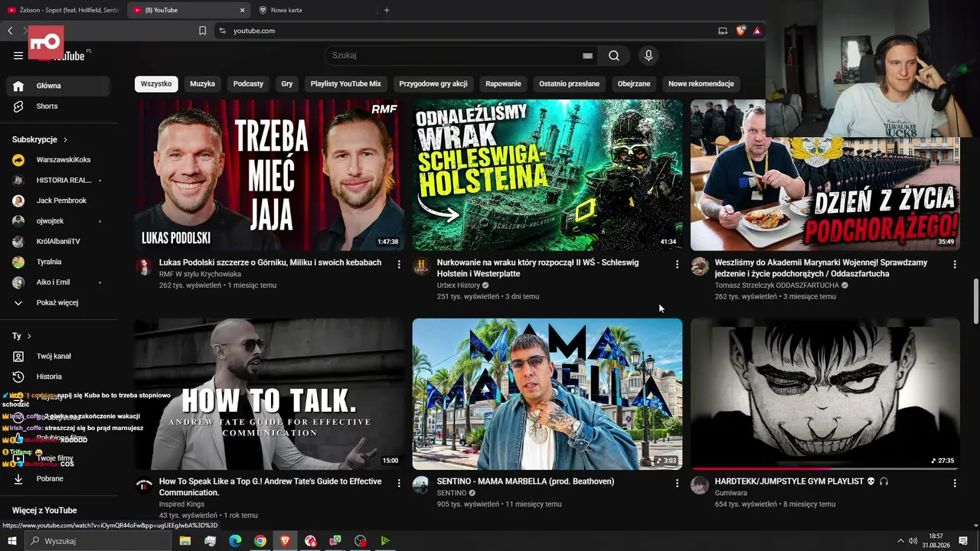Select the Gry filter chip
The height and width of the screenshot is (551, 980).
point(287,83)
